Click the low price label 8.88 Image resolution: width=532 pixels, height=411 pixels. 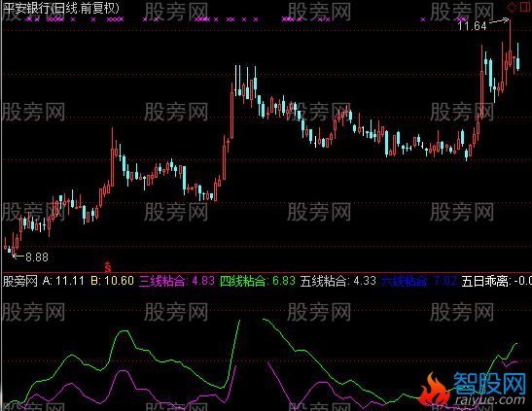[37, 257]
